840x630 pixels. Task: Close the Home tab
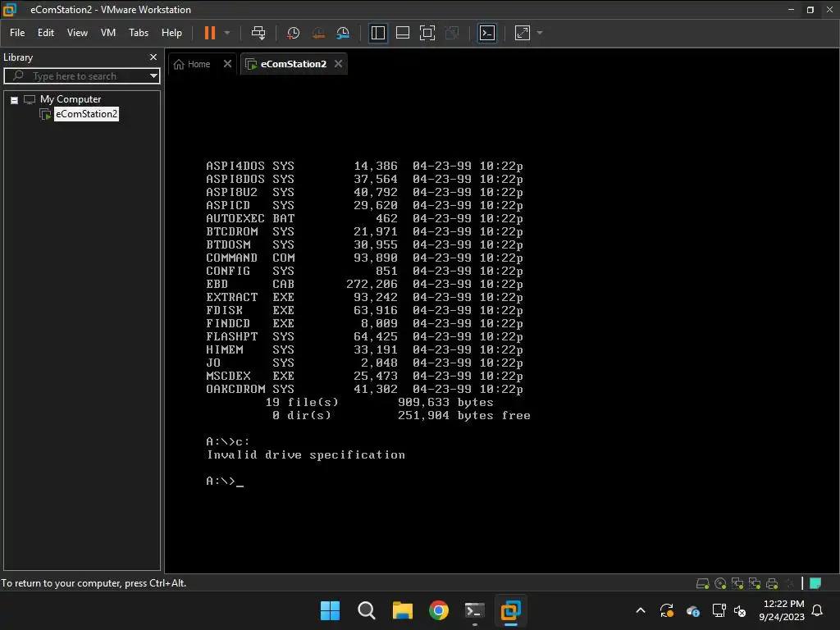pos(228,64)
